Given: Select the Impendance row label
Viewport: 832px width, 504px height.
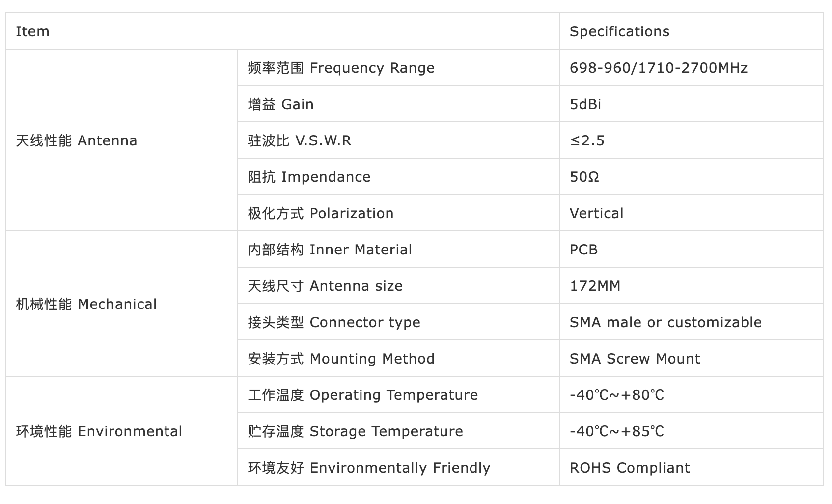Looking at the screenshot, I should [398, 177].
